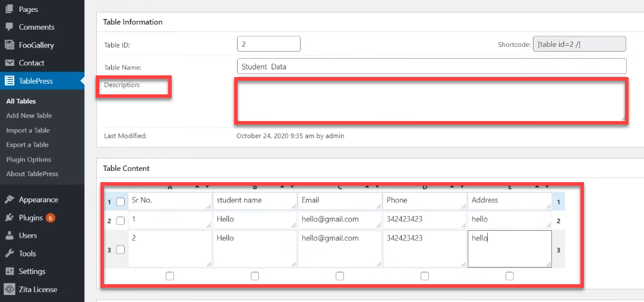Click the TablePress table icon in sidebar
644x302 pixels.
point(9,81)
